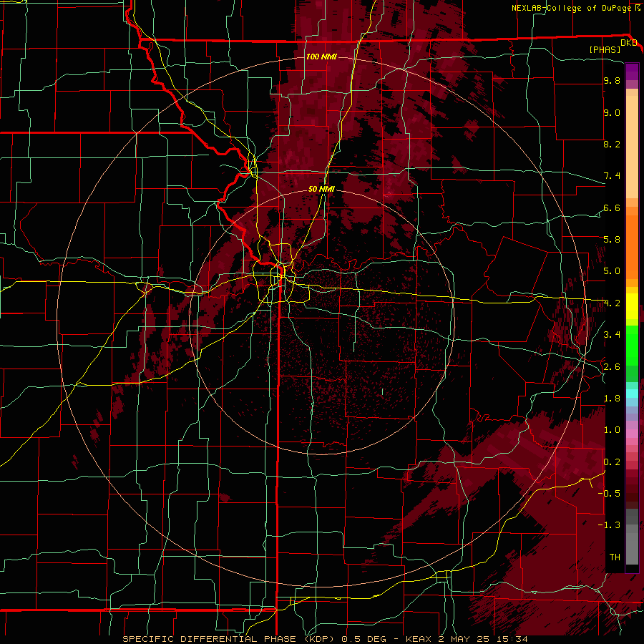Click the 4.2 legend value

pos(612,303)
